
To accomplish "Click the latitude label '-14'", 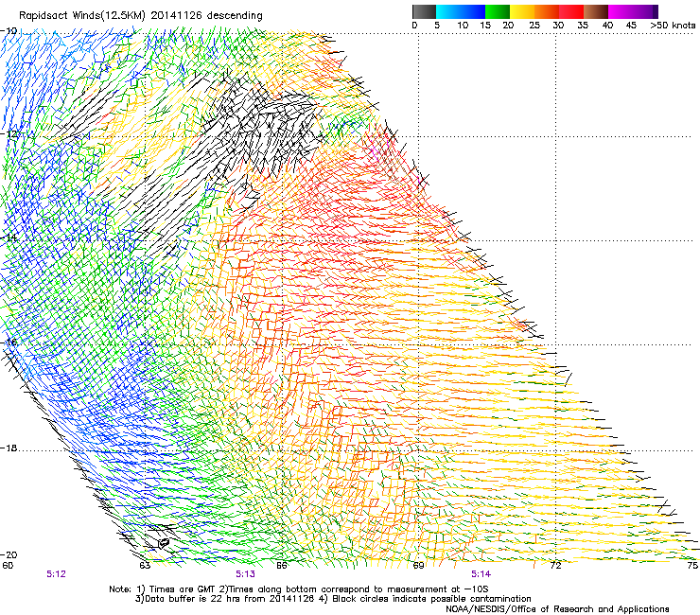I will [9, 237].
